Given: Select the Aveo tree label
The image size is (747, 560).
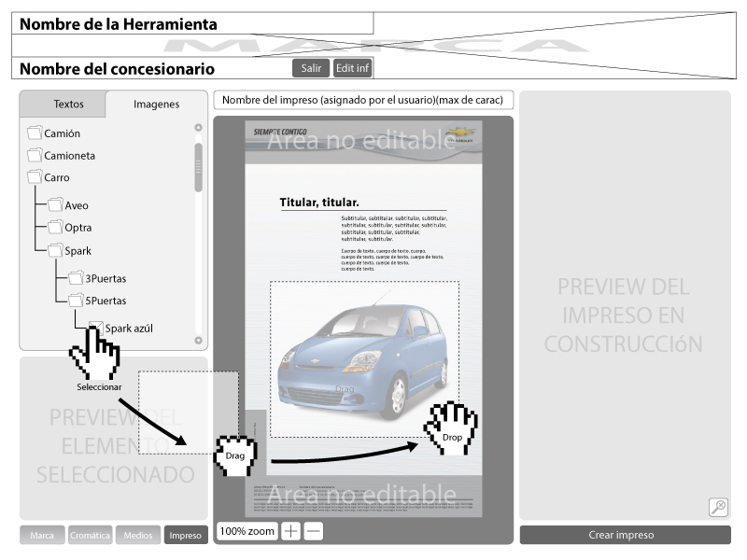Looking at the screenshot, I should click(x=77, y=205).
